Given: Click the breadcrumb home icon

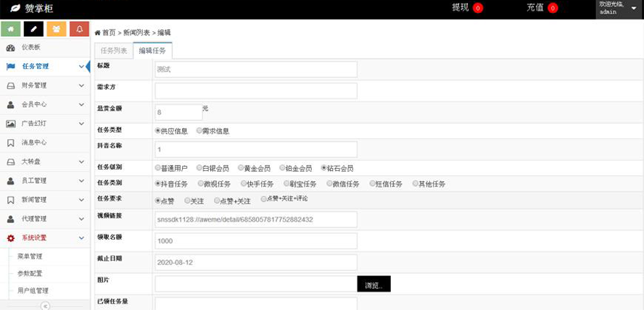Looking at the screenshot, I should [98, 33].
